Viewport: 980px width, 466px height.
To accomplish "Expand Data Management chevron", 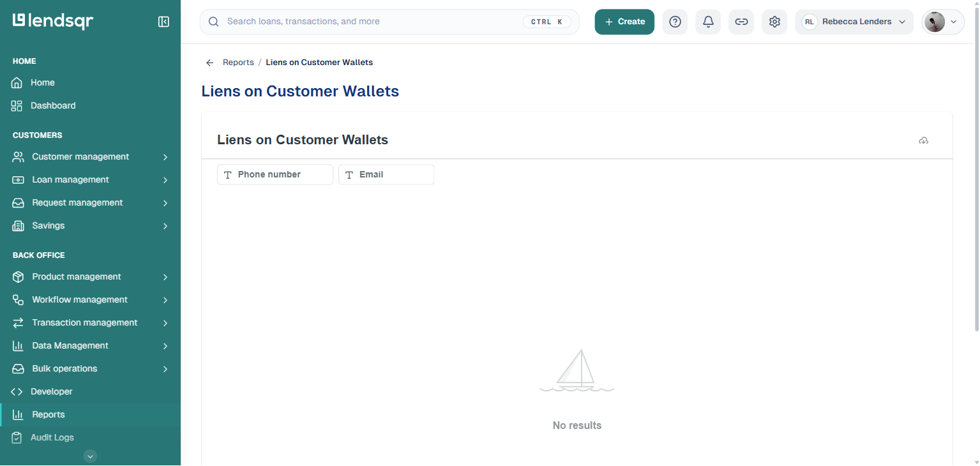I will click(165, 346).
